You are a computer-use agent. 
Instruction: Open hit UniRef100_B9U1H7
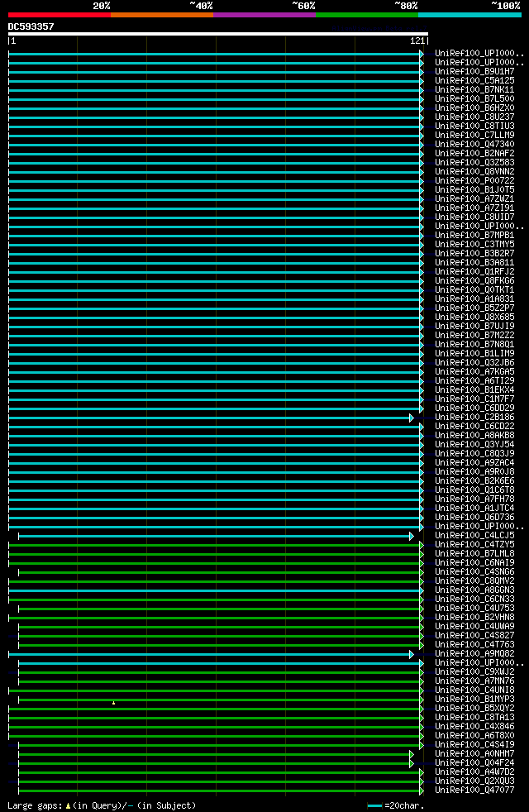[x=474, y=71]
